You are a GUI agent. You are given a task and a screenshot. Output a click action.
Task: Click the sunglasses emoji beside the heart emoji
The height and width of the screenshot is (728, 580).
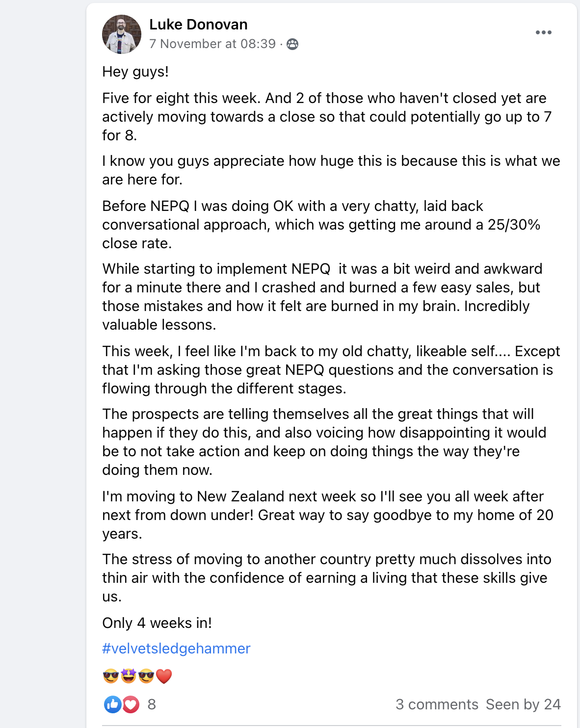click(146, 676)
